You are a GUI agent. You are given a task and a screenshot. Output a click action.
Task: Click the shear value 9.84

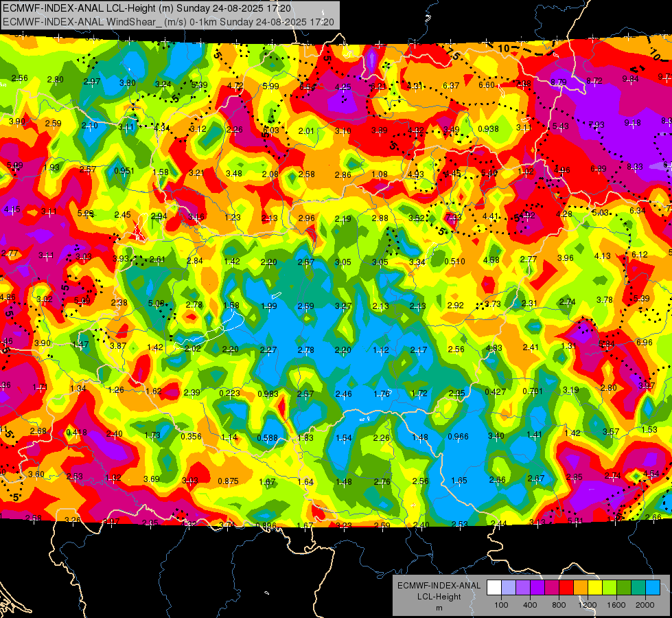point(630,78)
